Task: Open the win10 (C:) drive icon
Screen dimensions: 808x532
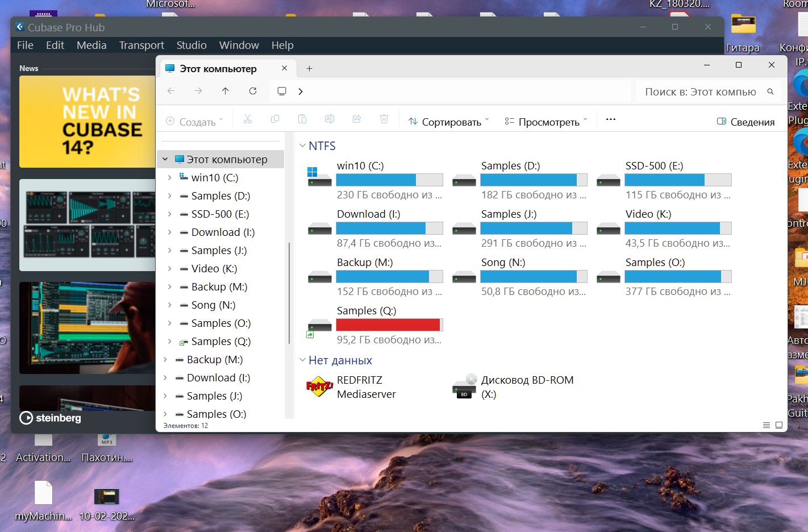Action: [319, 177]
